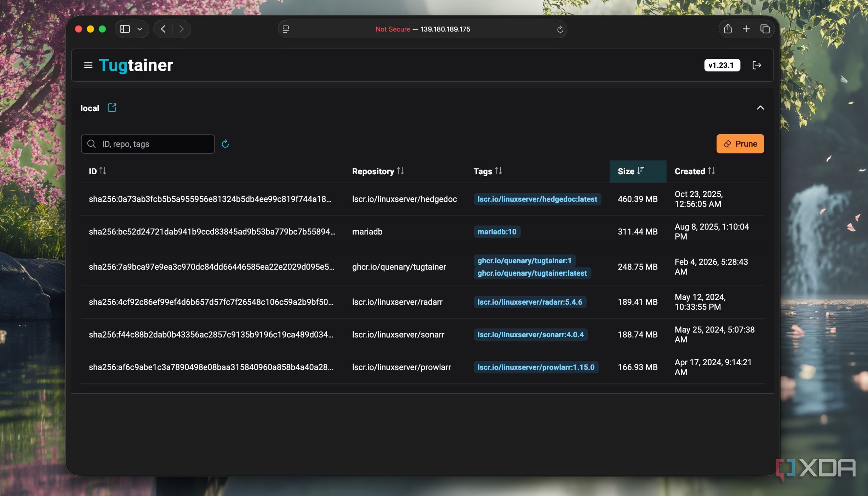Click created date Aug 8, 2025

coord(712,232)
